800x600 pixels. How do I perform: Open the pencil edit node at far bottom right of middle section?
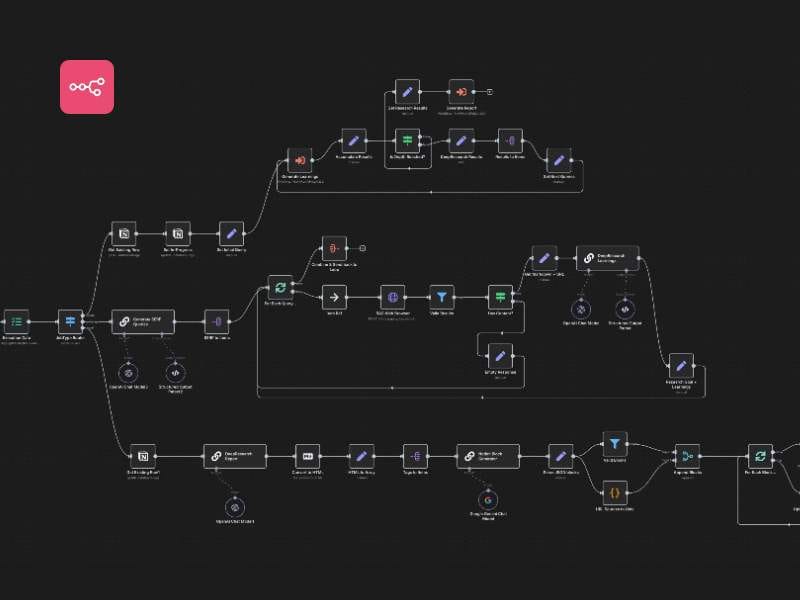click(681, 364)
